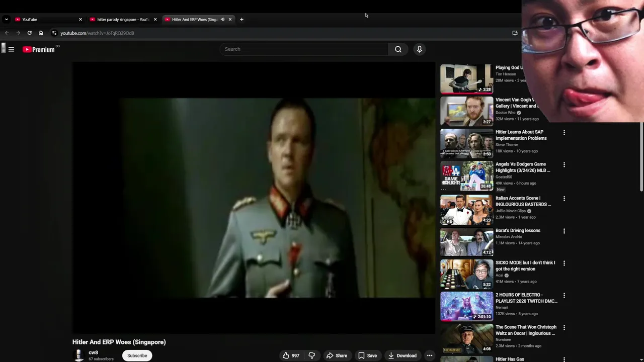Viewport: 644px width, 362px height.
Task: Close the hitler parody singapore tab
Action: click(155, 20)
